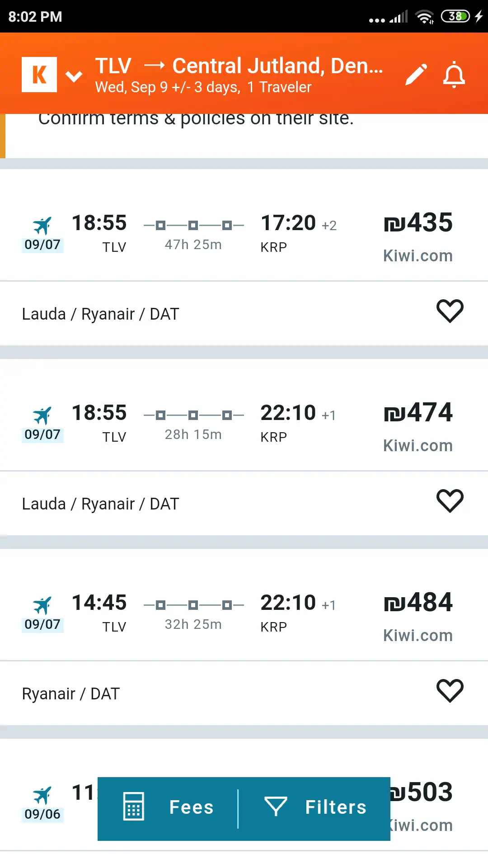Tap the plane icon on 32h 25m flight

[x=42, y=605]
